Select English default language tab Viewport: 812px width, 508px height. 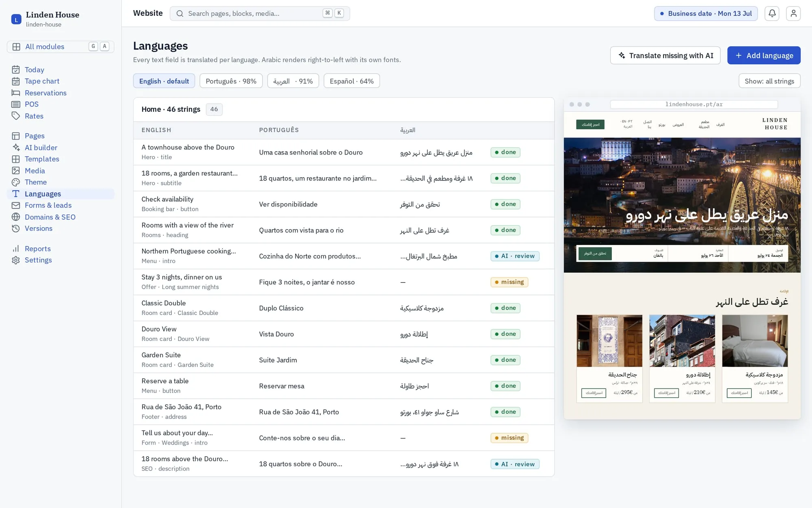point(164,81)
